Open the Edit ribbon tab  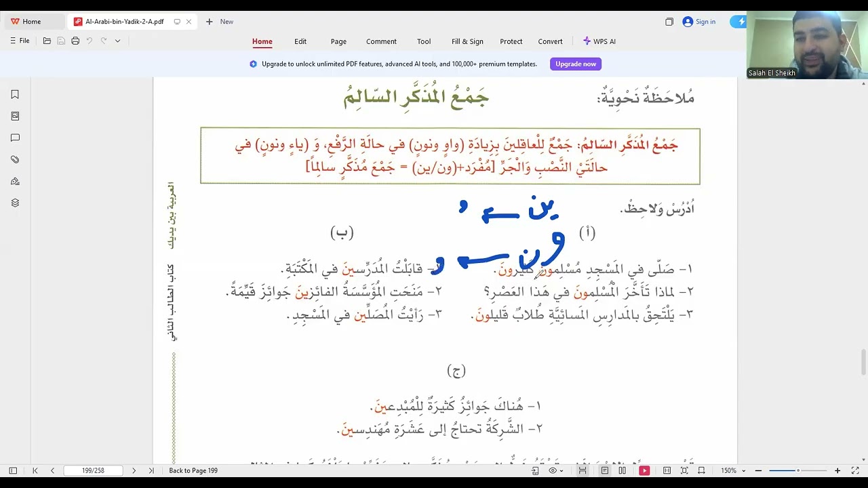tap(300, 41)
